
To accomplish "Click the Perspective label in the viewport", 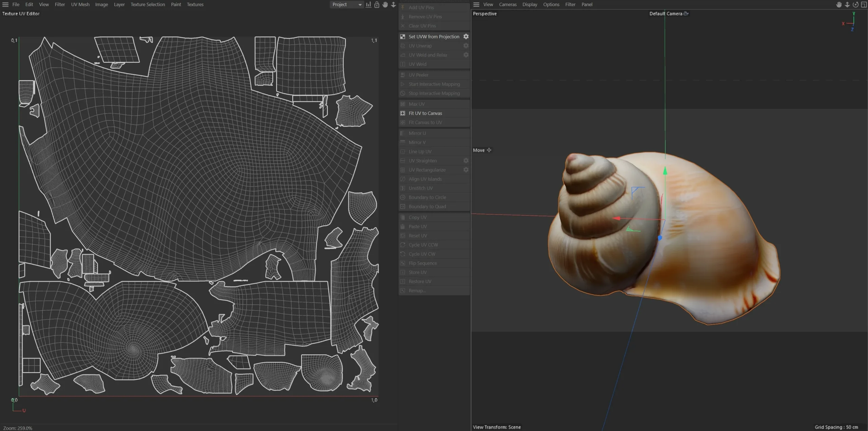I will point(485,14).
